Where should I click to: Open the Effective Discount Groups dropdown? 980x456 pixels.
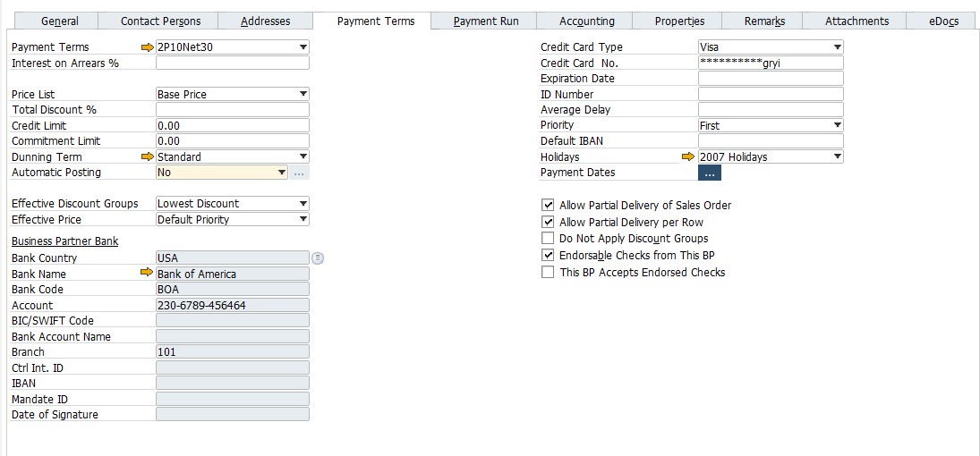[303, 204]
